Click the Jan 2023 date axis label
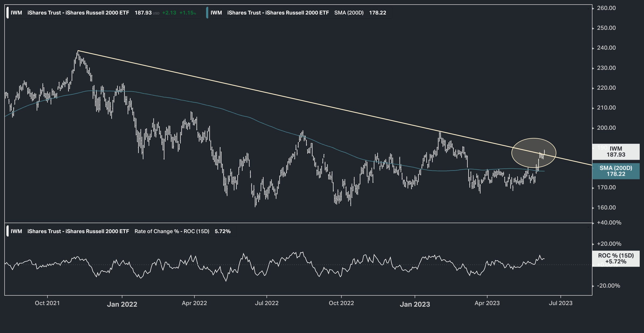Screen dimensions: 644x333 click(x=415, y=304)
